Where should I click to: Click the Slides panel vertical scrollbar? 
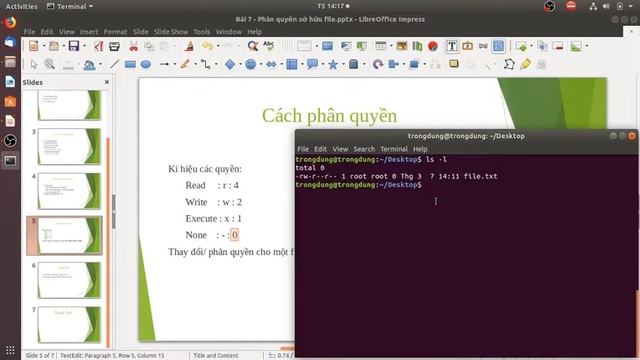tap(108, 242)
